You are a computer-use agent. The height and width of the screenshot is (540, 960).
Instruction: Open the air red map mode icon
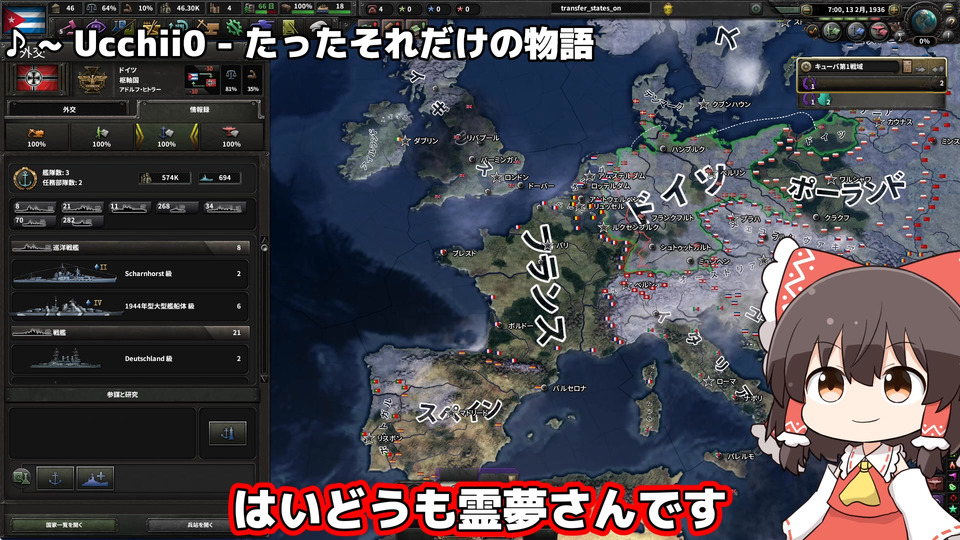pos(879,31)
